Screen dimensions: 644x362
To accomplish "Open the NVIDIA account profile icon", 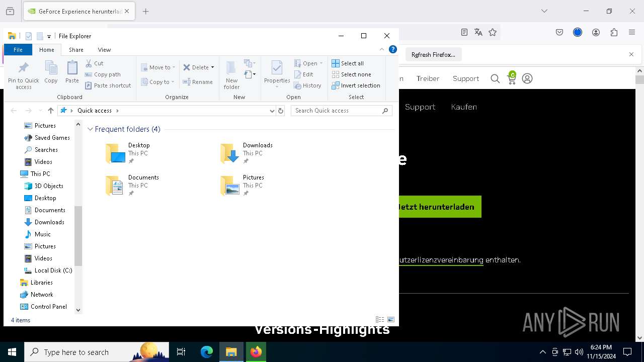I will click(x=527, y=78).
